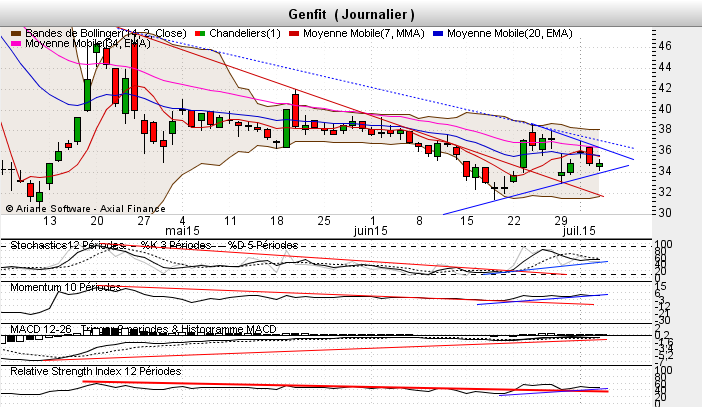Viewport: 702px width, 407px height.
Task: Click the Bandes de Bollinger brown legend swatch
Action: click(x=16, y=34)
